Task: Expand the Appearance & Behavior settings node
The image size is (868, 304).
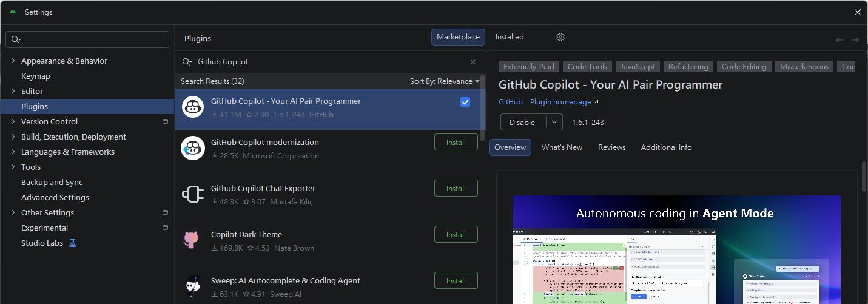Action: pos(13,61)
